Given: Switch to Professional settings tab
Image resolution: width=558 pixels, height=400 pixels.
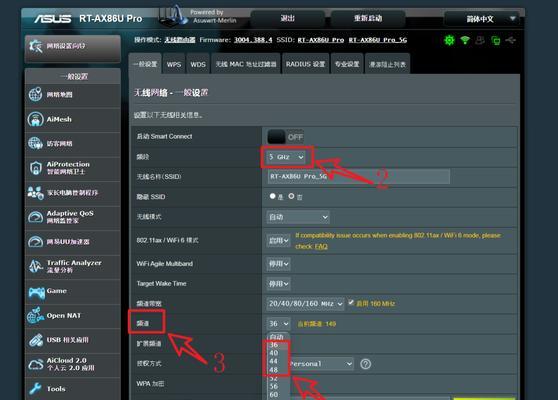Looking at the screenshot, I should (x=347, y=64).
